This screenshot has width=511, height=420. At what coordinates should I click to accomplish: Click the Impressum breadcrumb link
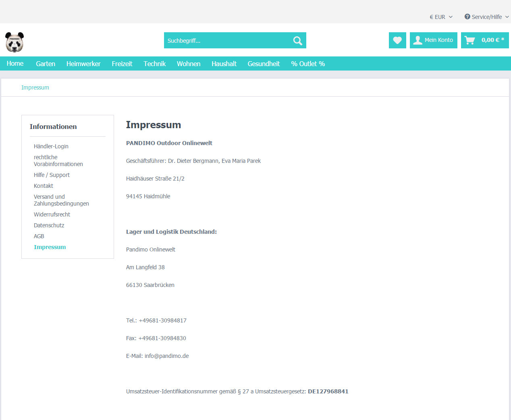coord(35,87)
